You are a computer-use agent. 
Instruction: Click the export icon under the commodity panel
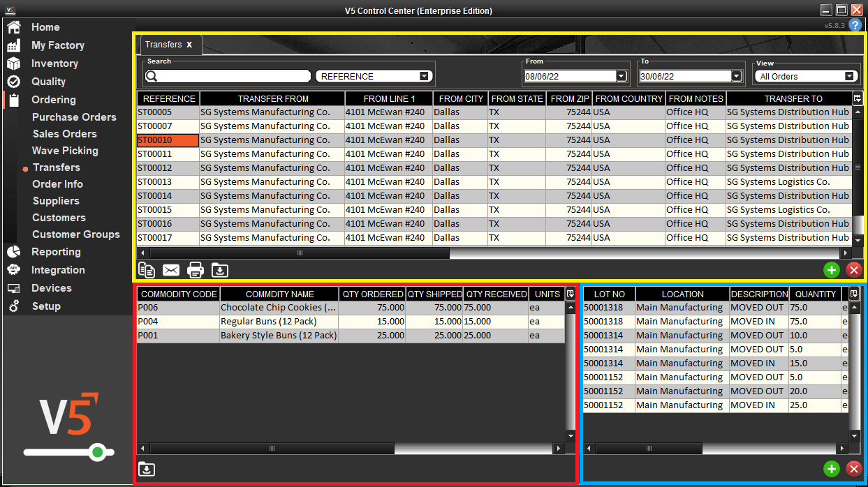point(147,470)
